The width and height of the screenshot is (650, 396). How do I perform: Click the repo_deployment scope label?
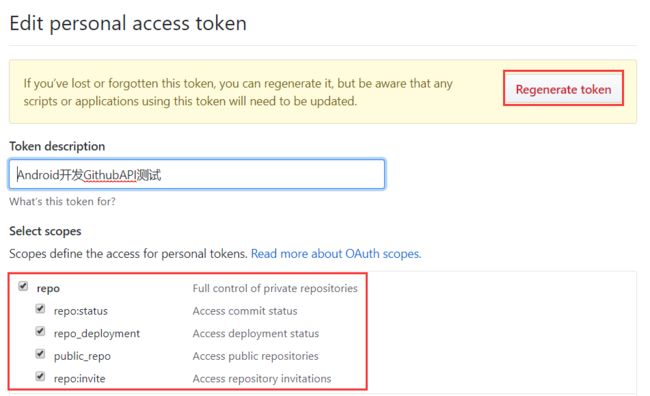pyautogui.click(x=97, y=334)
